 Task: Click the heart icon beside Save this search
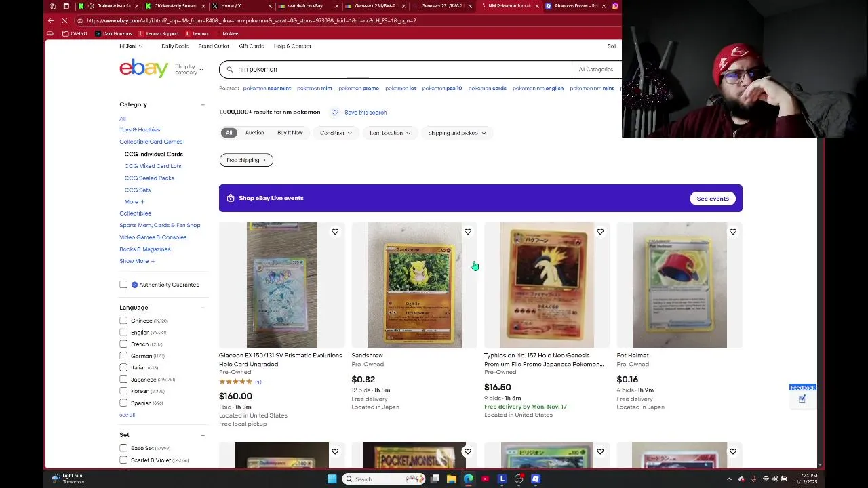[334, 113]
